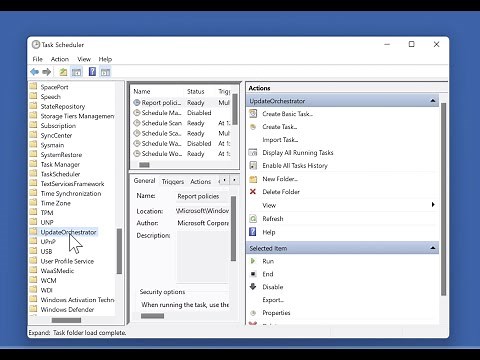Image resolution: width=480 pixels, height=360 pixels.
Task: Open the Help menu
Action: pyautogui.click(x=105, y=59)
